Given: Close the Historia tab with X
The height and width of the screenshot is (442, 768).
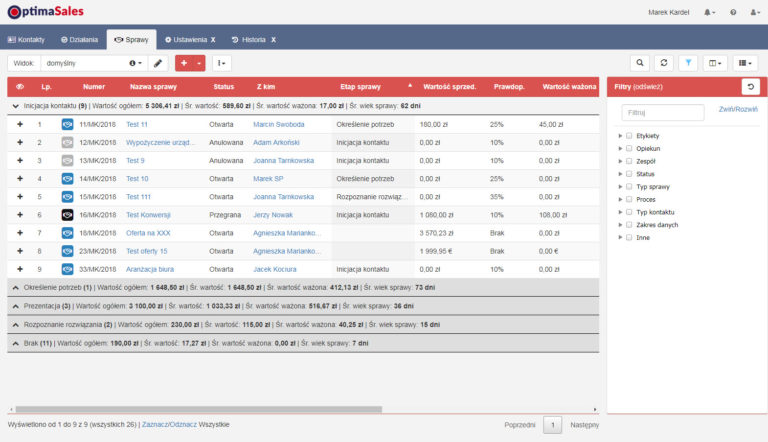Looking at the screenshot, I should coord(273,40).
